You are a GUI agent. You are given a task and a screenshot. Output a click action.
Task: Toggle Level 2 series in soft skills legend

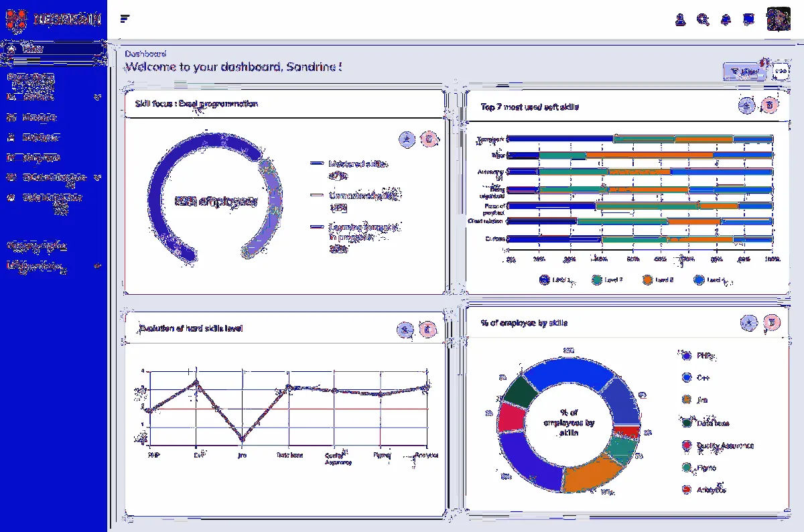(x=608, y=280)
